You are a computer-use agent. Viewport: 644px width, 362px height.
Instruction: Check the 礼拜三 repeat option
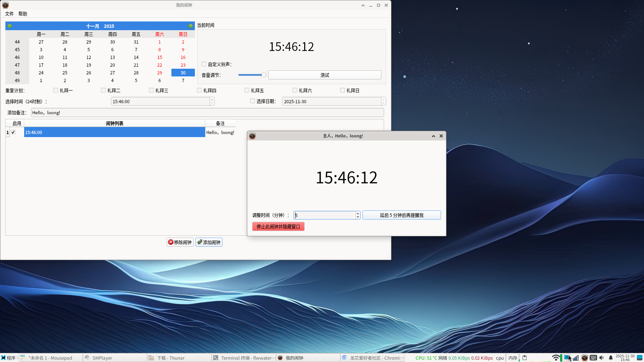point(151,90)
